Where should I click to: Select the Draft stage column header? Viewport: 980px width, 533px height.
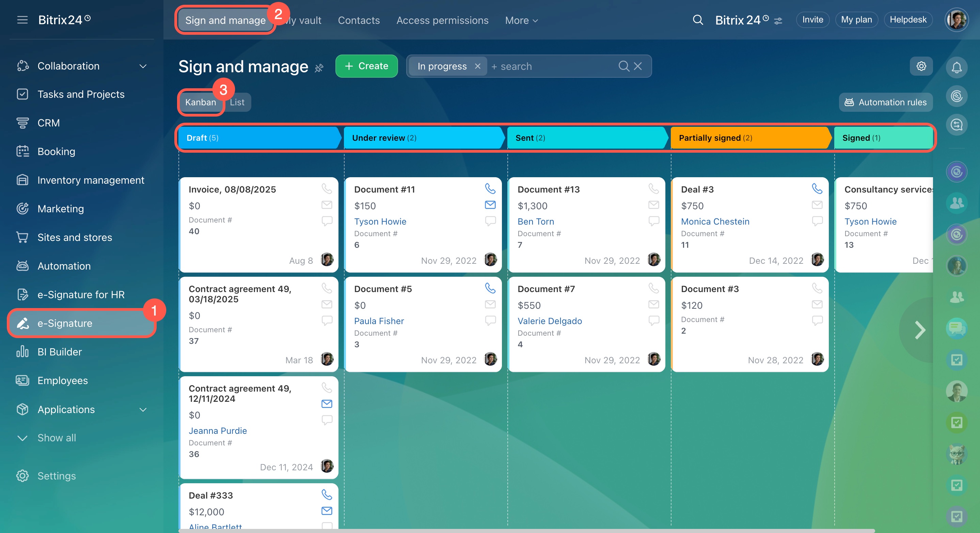(x=260, y=138)
